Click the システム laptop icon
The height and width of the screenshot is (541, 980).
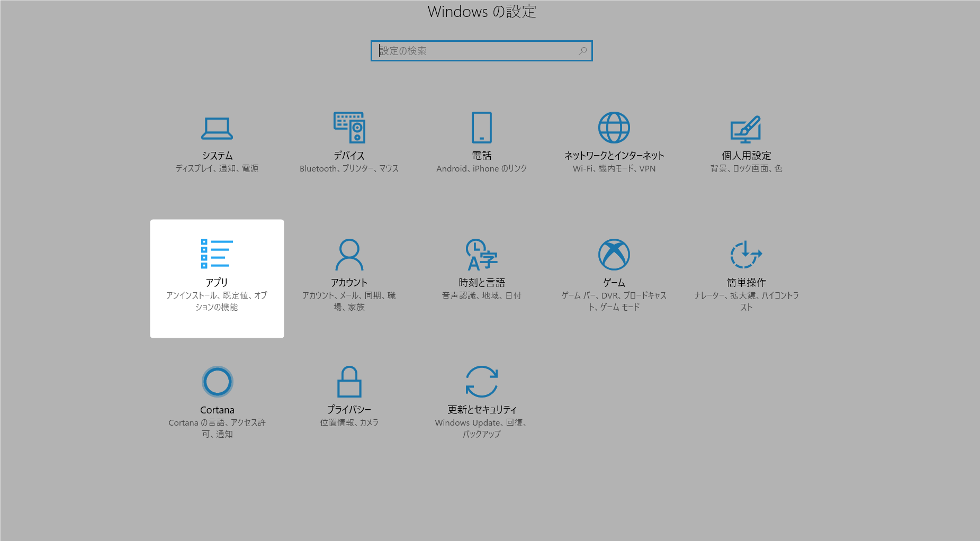click(217, 128)
